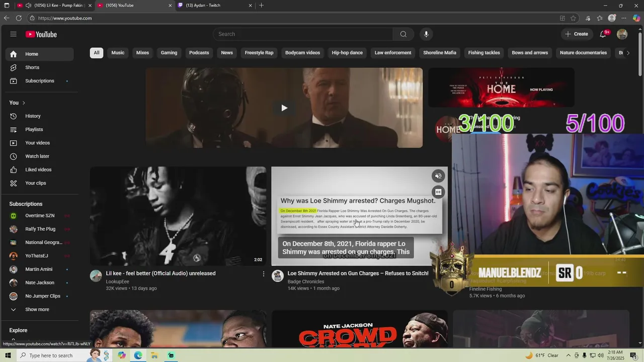The height and width of the screenshot is (362, 644).
Task: Open Loe Shimmy Arrested video title
Action: click(358, 274)
